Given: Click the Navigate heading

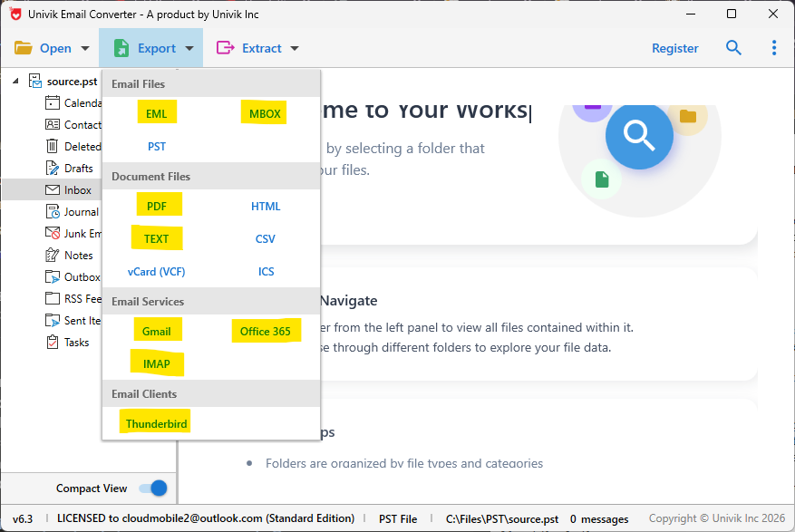Looking at the screenshot, I should pyautogui.click(x=348, y=301).
